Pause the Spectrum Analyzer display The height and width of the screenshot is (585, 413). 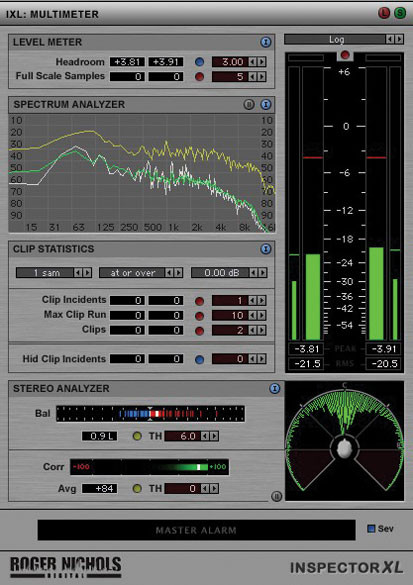point(249,104)
